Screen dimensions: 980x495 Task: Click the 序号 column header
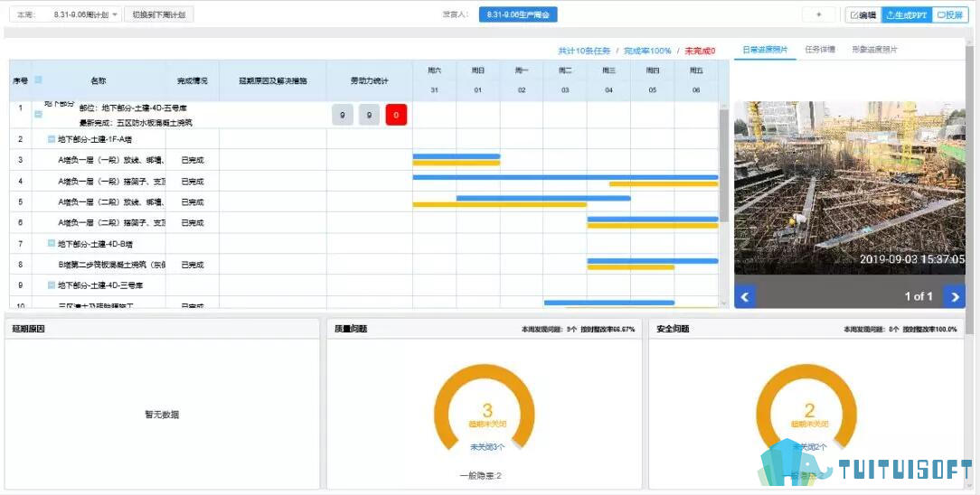point(20,80)
